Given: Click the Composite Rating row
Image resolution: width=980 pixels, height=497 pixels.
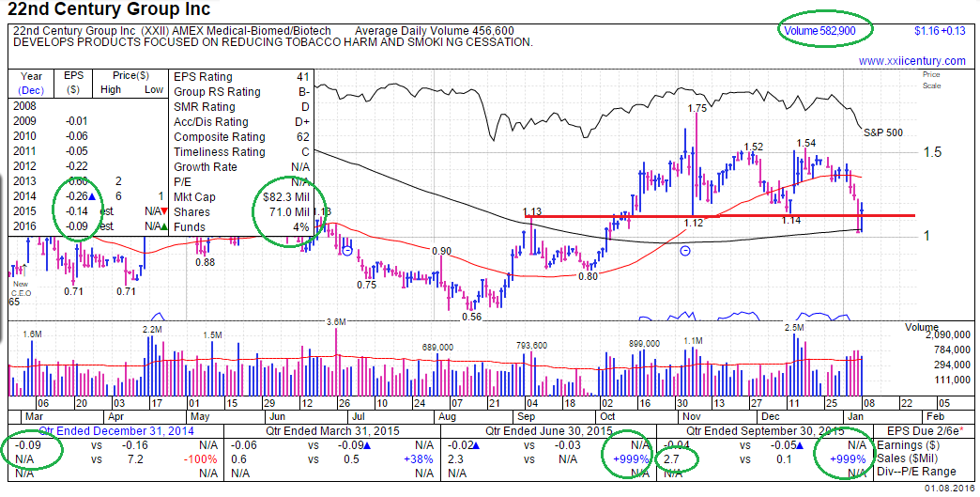Looking at the screenshot, I should 242,137.
